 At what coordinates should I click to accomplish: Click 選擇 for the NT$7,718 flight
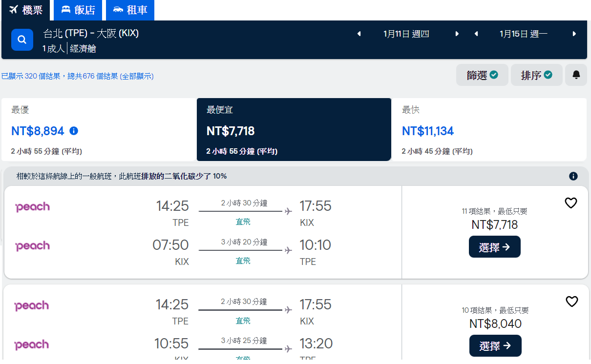pyautogui.click(x=494, y=247)
